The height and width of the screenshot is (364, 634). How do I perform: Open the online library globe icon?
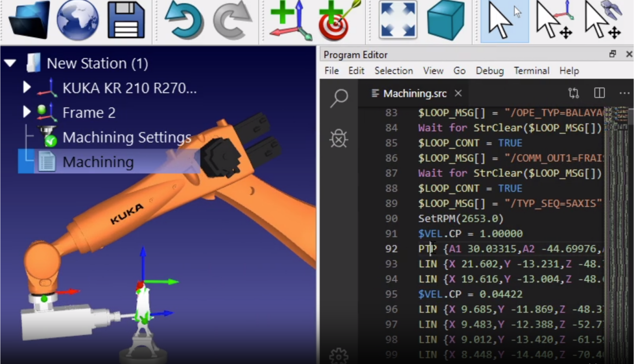pyautogui.click(x=78, y=20)
